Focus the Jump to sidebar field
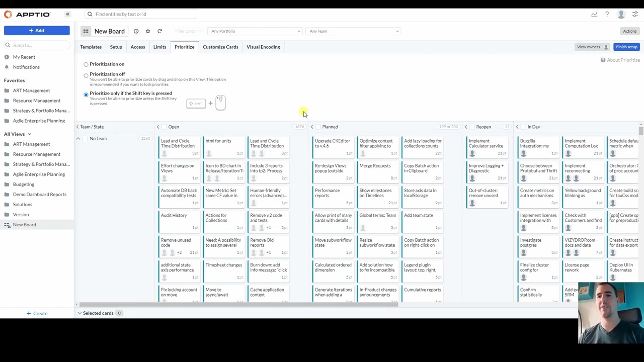 pos(37,45)
